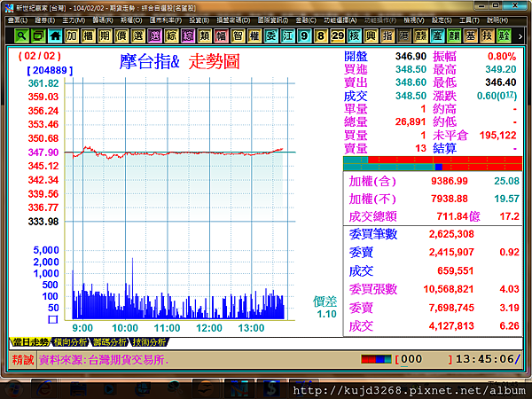This screenshot has height=399, width=532.
Task: Open the 金融(C) menu
Action: click(306, 20)
